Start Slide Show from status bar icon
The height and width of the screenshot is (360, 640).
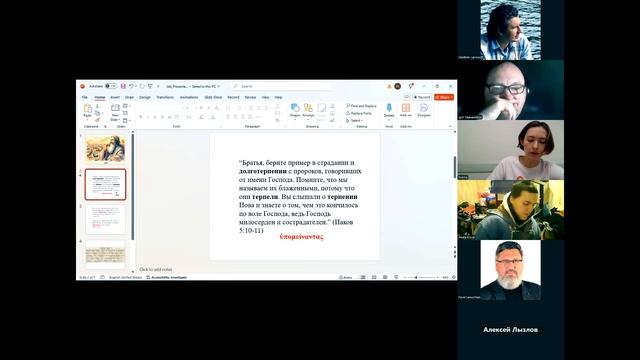pyautogui.click(x=396, y=277)
